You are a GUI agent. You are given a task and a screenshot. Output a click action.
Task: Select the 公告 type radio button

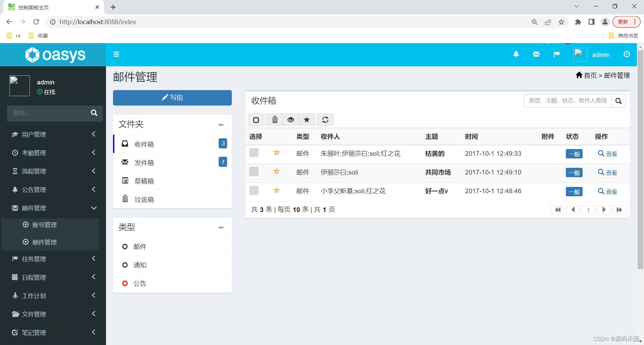(x=125, y=283)
